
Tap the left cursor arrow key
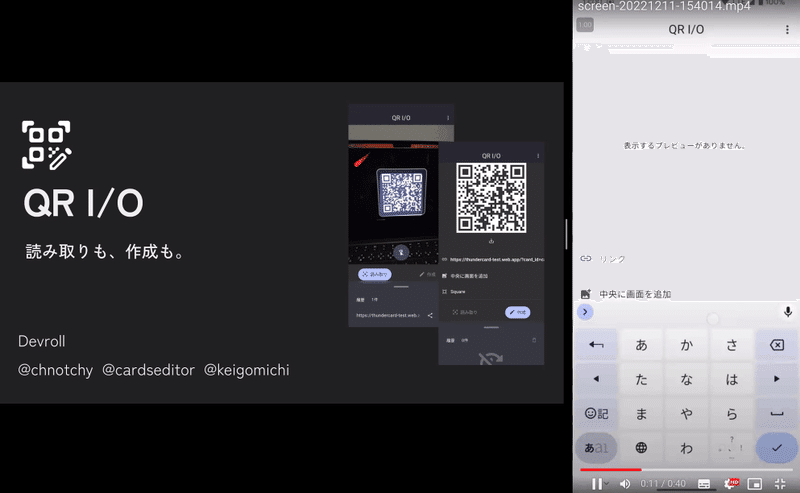click(596, 379)
